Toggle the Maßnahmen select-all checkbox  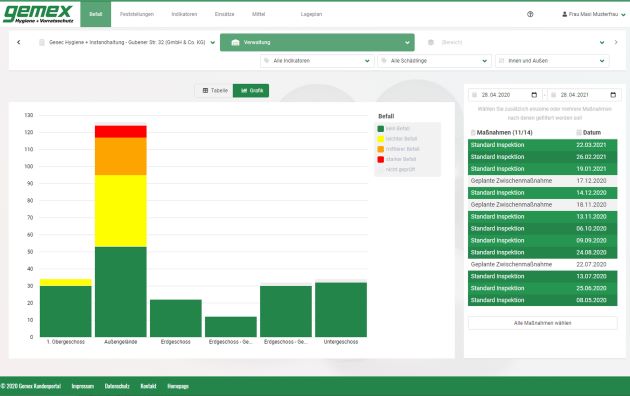click(473, 133)
